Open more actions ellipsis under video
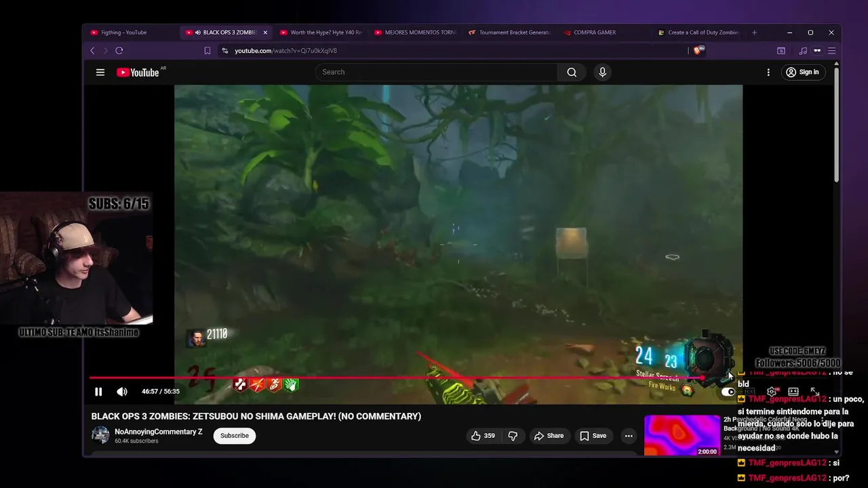This screenshot has height=488, width=868. [629, 436]
